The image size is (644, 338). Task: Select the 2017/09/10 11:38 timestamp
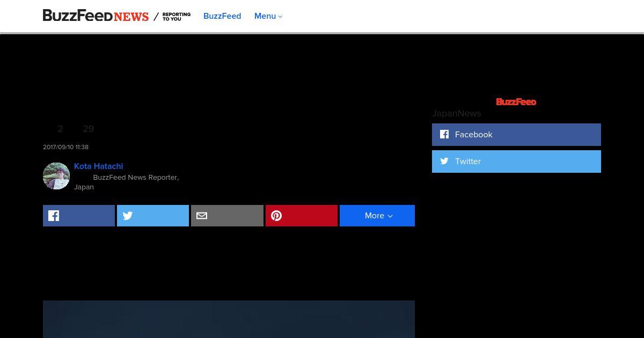65,147
